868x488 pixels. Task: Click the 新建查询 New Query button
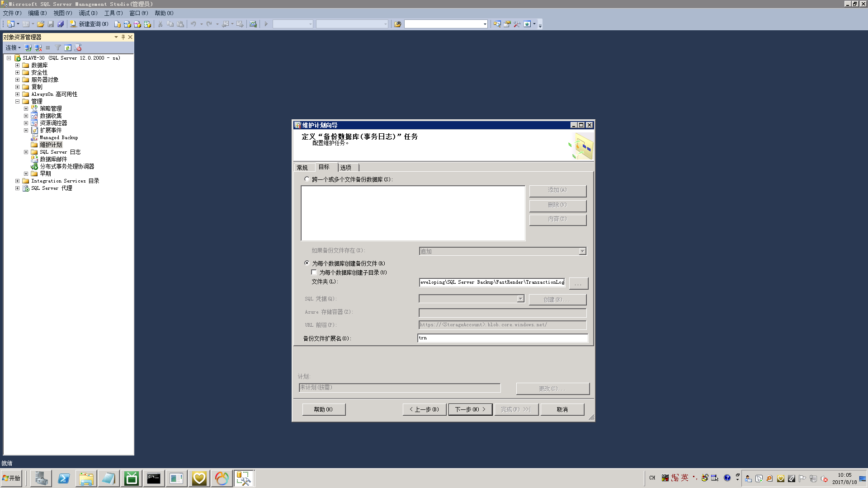pos(89,24)
